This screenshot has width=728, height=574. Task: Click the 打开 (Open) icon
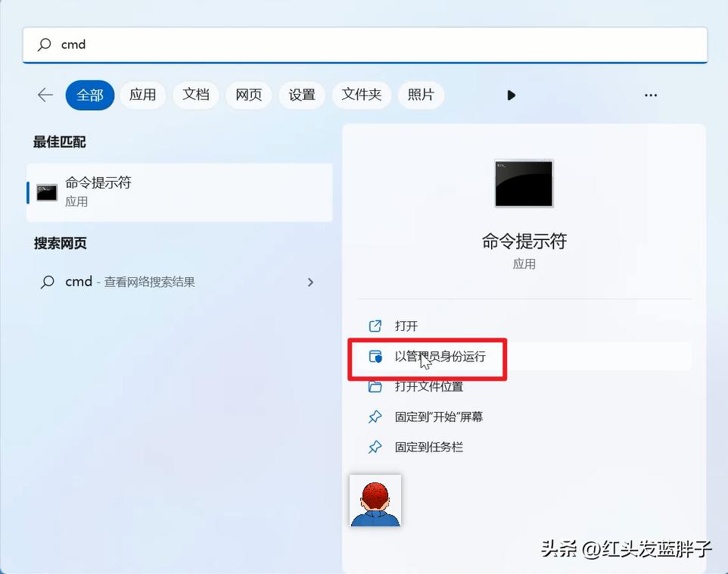[375, 326]
